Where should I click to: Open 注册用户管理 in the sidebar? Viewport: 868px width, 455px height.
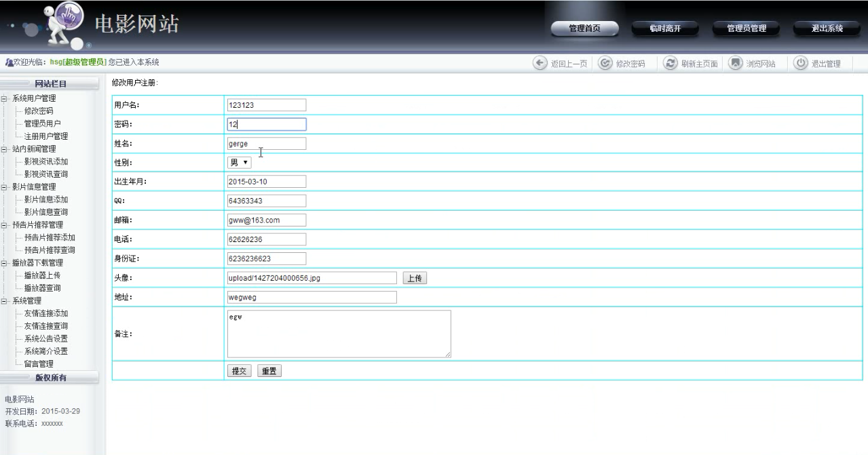46,136
